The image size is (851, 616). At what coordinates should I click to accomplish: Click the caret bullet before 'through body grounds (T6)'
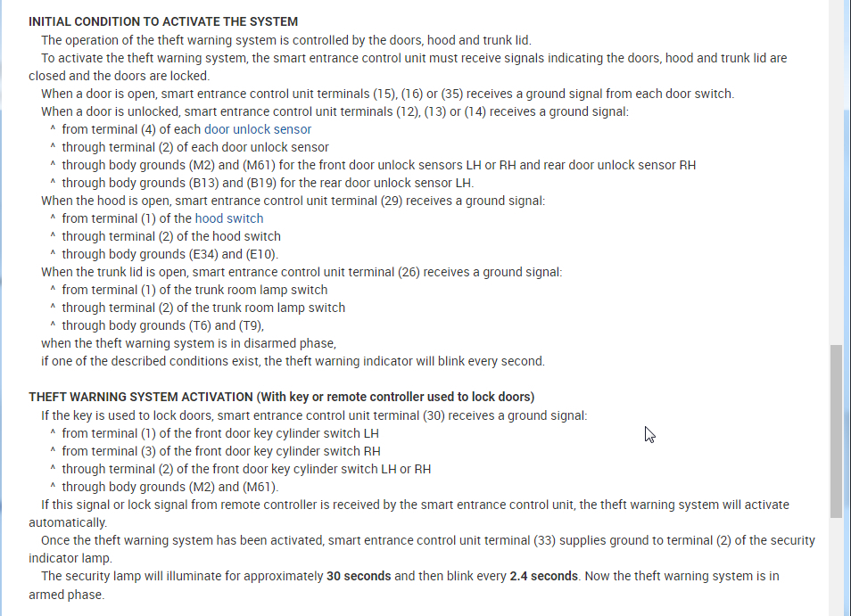(x=54, y=326)
